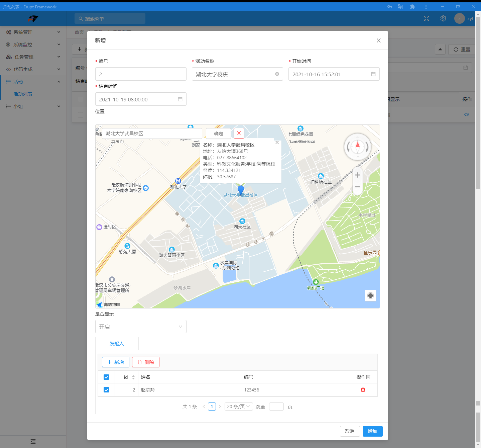The image size is (481, 448).
Task: Open the 活动列表 sidebar item
Action: (23, 94)
